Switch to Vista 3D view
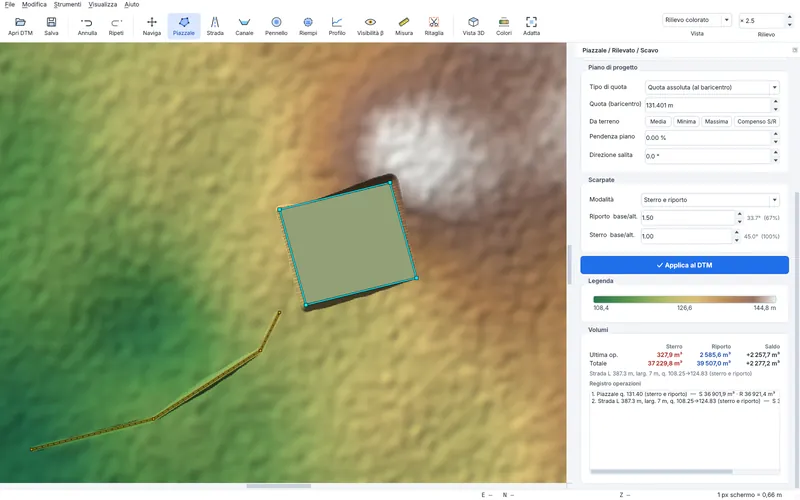 pyautogui.click(x=473, y=26)
